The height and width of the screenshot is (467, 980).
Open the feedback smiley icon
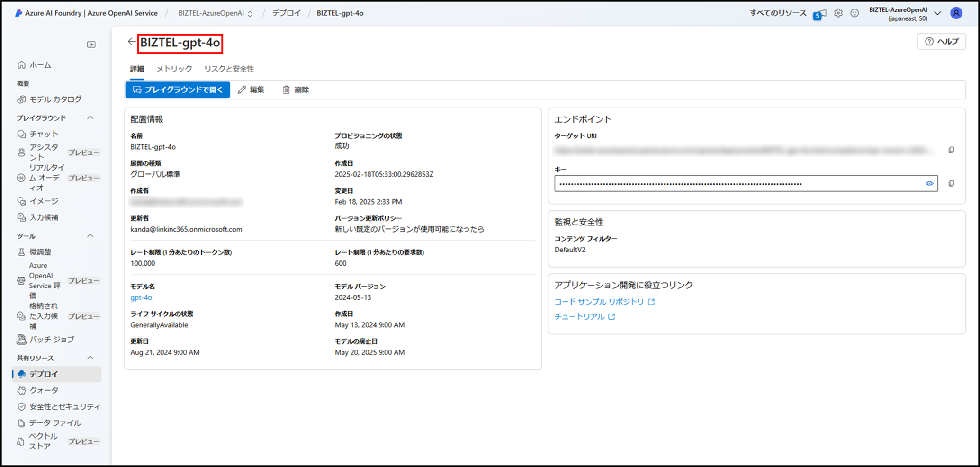pos(854,13)
